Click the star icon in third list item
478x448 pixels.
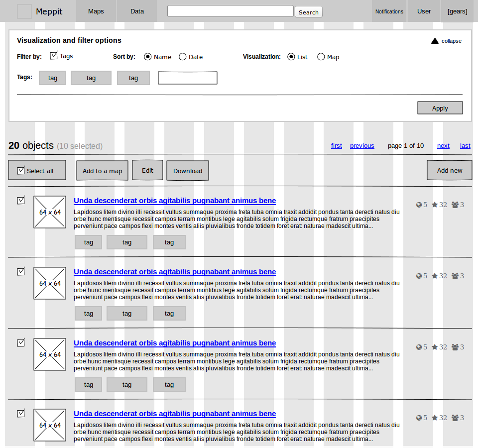pos(435,347)
